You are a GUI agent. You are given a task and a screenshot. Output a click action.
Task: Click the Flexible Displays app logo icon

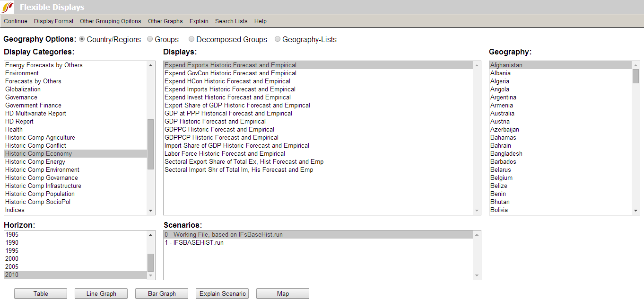tap(8, 7)
